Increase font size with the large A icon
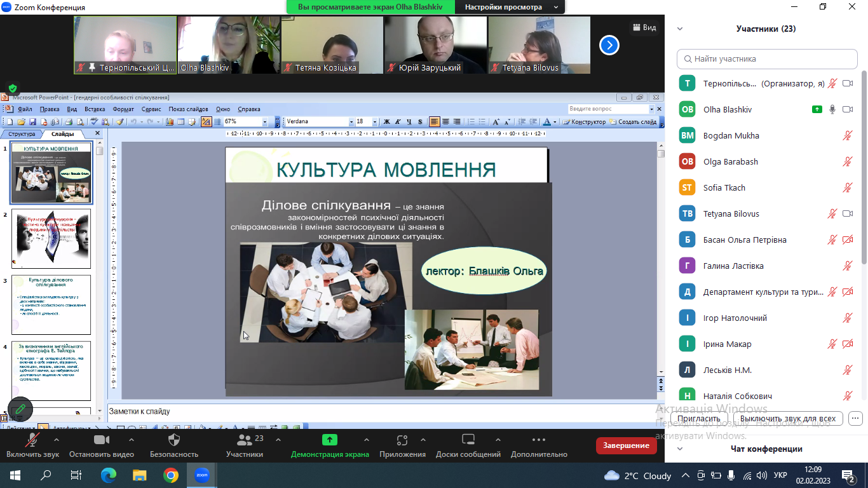Image resolution: width=868 pixels, height=488 pixels. (496, 121)
